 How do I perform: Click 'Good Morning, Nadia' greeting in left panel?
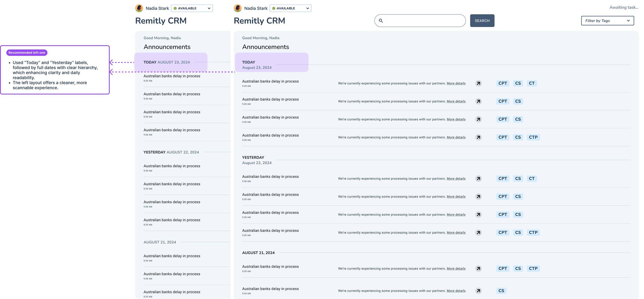coord(162,38)
